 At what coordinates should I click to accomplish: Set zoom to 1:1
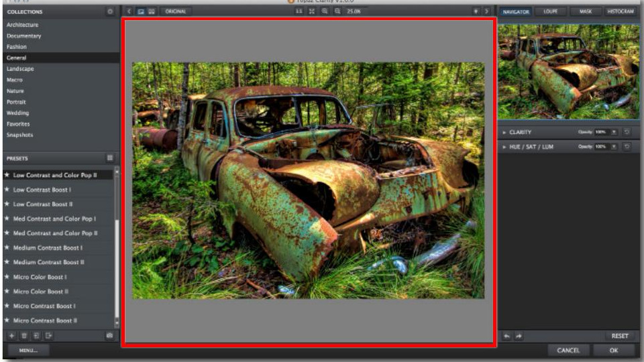pyautogui.click(x=299, y=11)
